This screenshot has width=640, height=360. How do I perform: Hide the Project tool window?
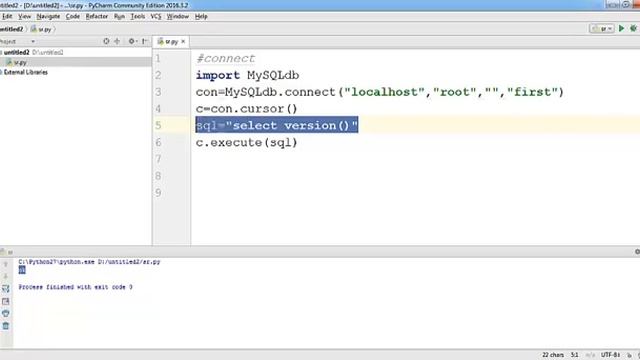[144, 41]
